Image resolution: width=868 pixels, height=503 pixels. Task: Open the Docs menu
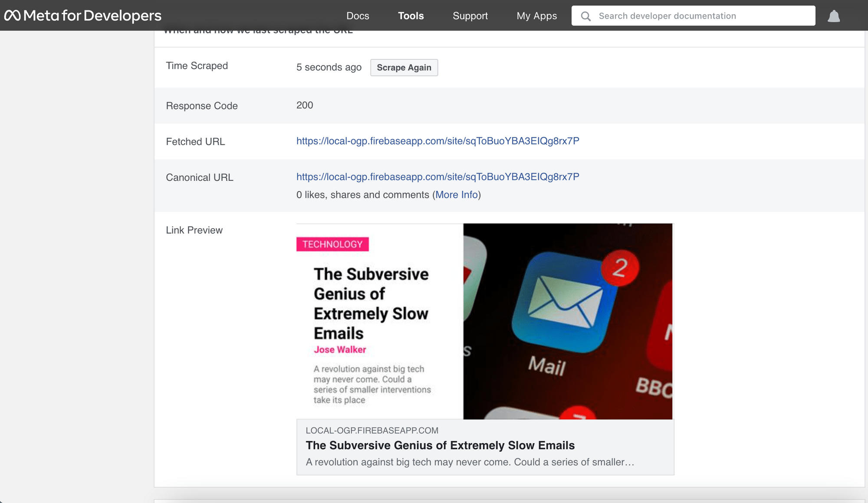pyautogui.click(x=358, y=16)
